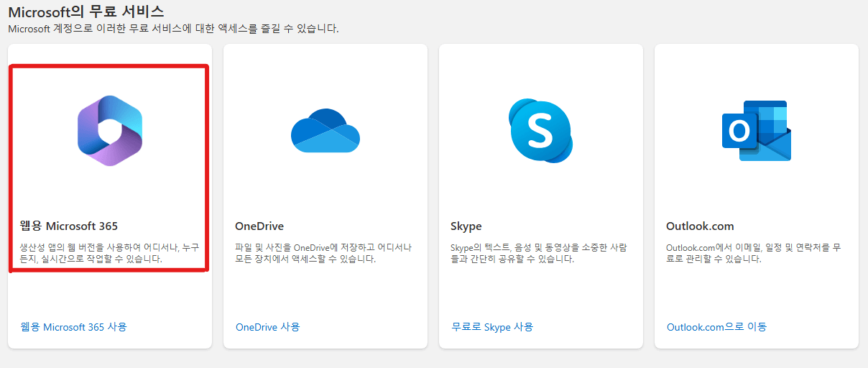Click the OneDrive description about 파일 및 사진
868x368 pixels.
(323, 253)
